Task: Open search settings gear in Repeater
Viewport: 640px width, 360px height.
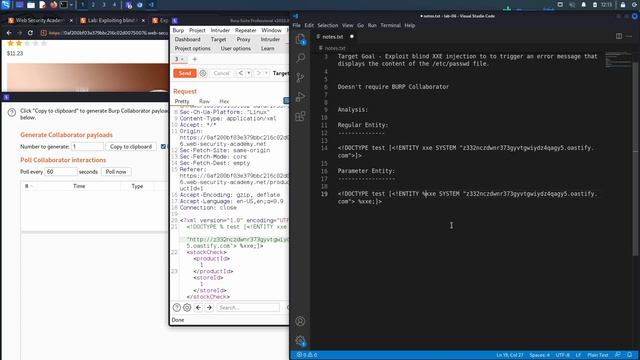Action: 187,307
